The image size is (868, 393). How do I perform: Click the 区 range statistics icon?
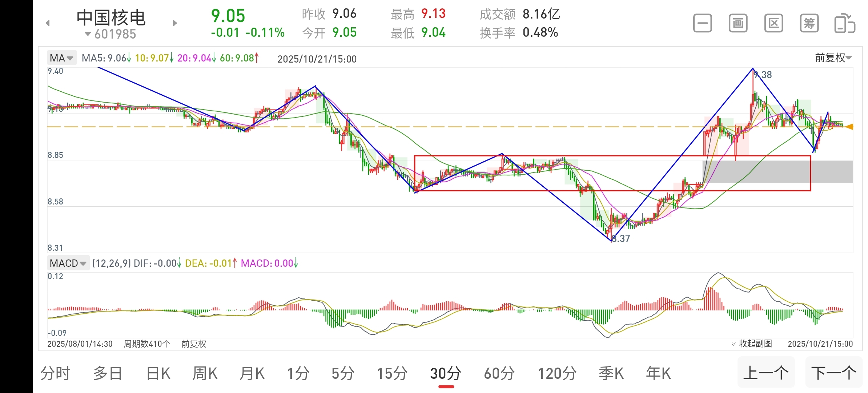[773, 24]
